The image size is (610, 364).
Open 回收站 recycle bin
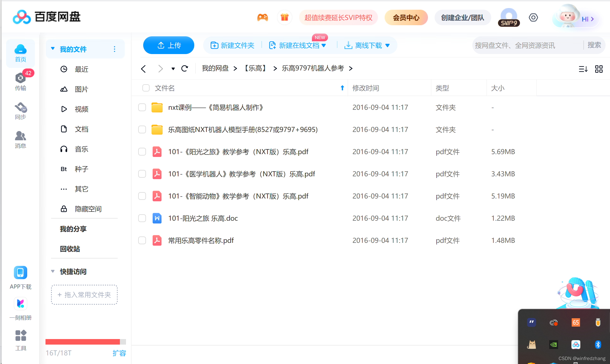70,249
